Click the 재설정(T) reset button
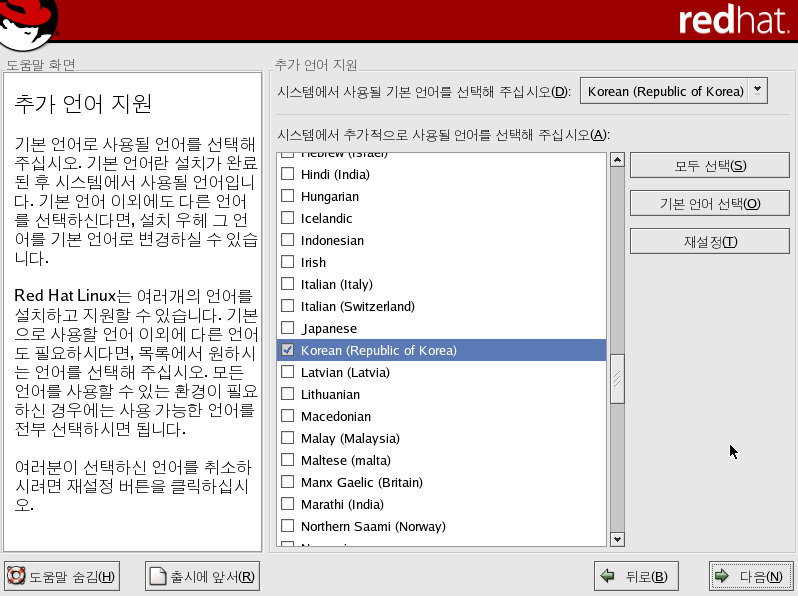Viewport: 798px width, 596px height. pos(709,241)
